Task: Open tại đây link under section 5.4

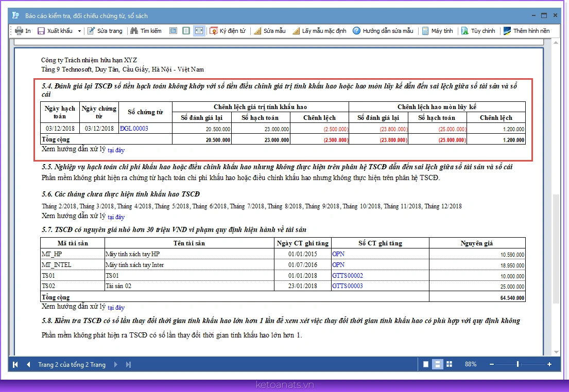Action: [116, 150]
